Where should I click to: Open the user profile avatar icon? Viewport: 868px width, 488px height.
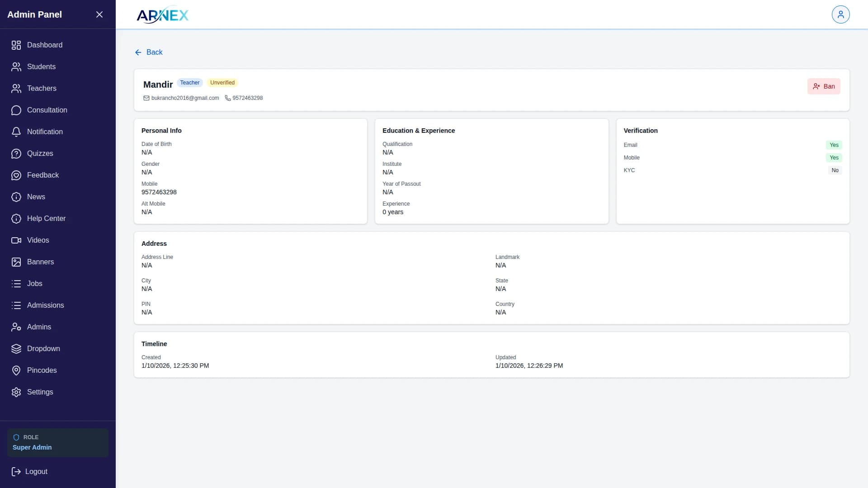[x=840, y=14]
